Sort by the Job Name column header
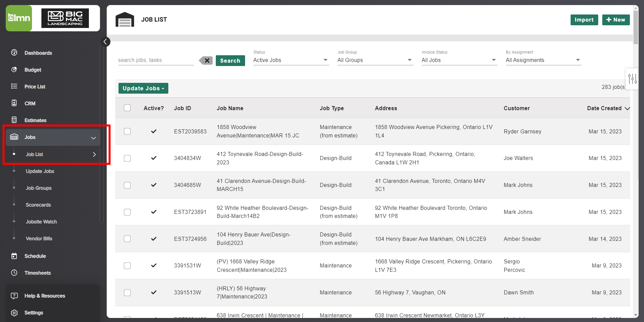Viewport: 644px width, 322px height. 230,108
